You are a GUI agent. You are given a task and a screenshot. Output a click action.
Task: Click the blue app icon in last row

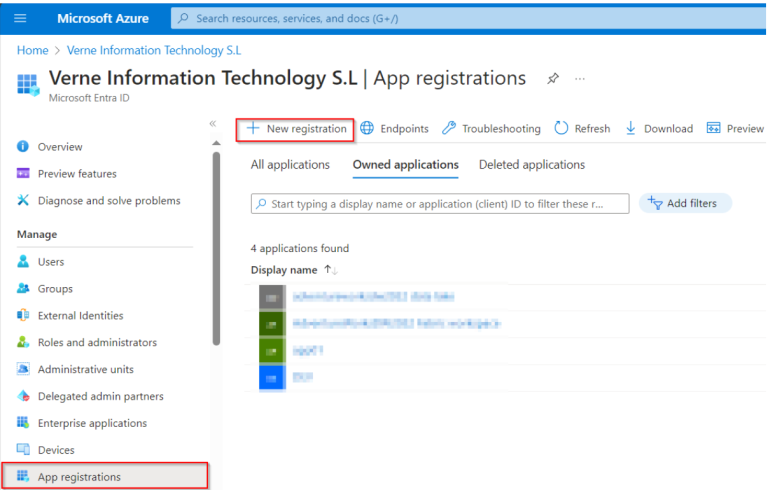(272, 378)
